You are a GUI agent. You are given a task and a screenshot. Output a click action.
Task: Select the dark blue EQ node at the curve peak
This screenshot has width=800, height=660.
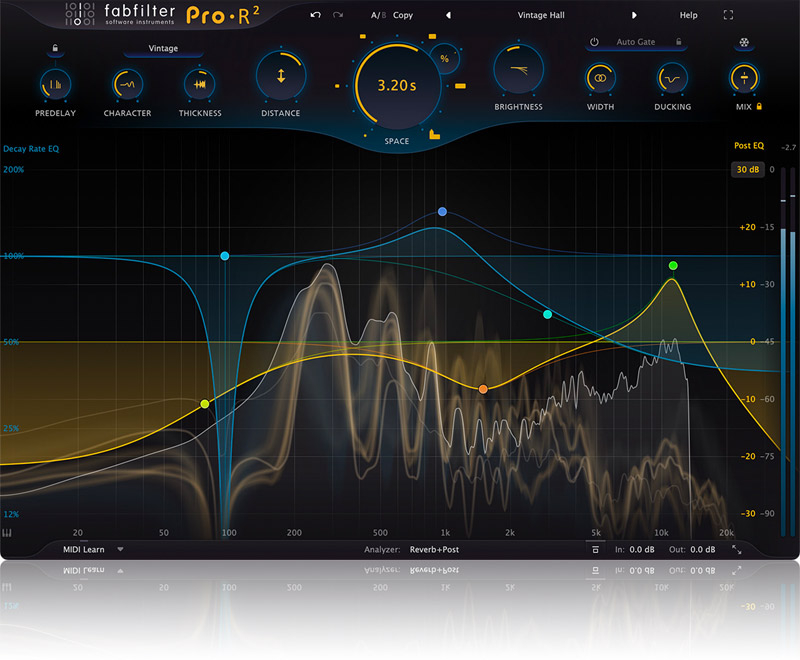[442, 212]
